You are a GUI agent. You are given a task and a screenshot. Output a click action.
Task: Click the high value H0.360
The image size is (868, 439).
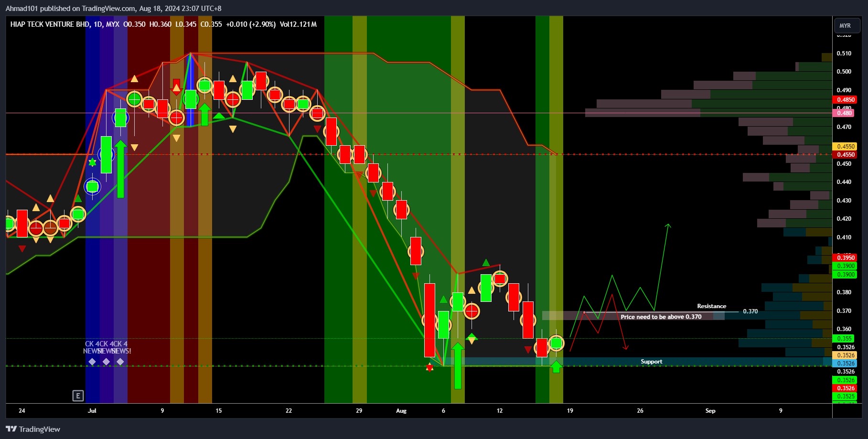pos(160,24)
